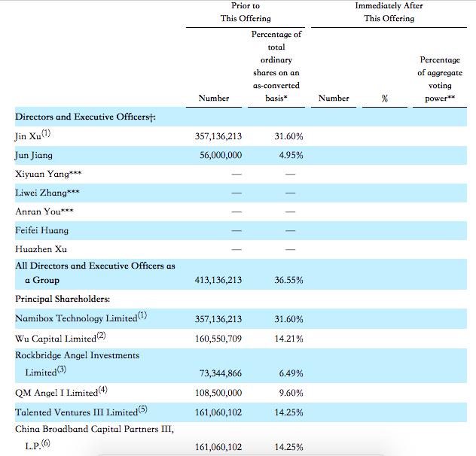Image resolution: width=476 pixels, height=456 pixels.
Task: Select the group total 413,136,213
Action: [x=218, y=280]
